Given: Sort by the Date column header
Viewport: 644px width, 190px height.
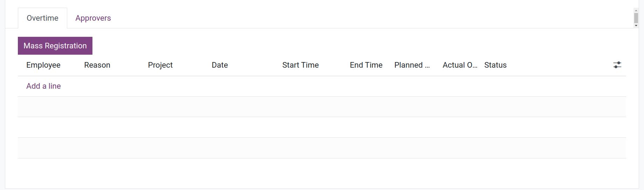Looking at the screenshot, I should [220, 65].
